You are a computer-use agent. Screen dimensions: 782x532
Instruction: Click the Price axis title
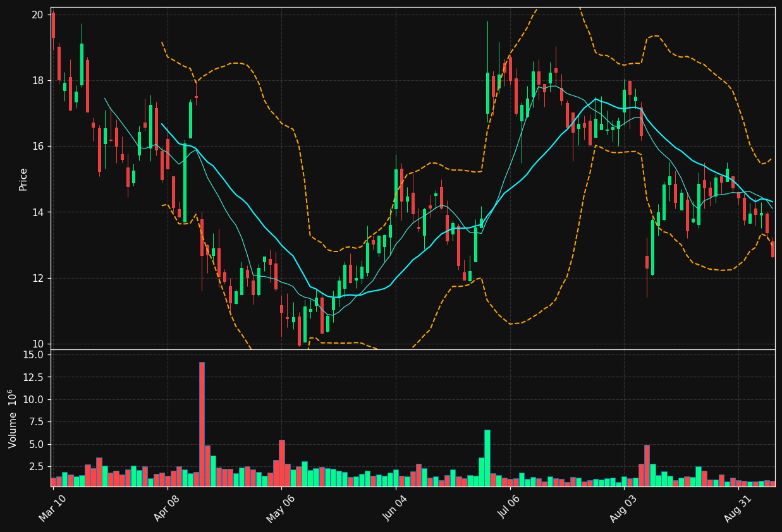23,179
